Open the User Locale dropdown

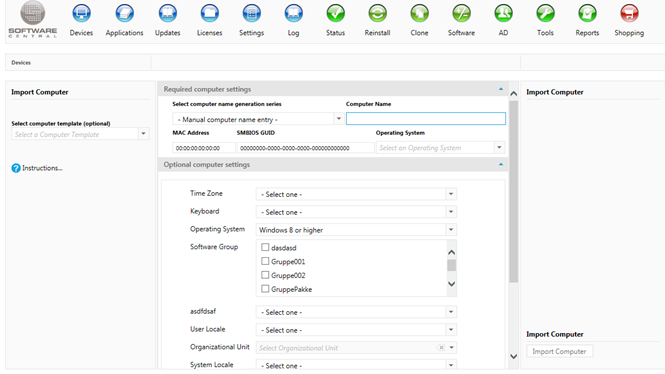tap(451, 330)
